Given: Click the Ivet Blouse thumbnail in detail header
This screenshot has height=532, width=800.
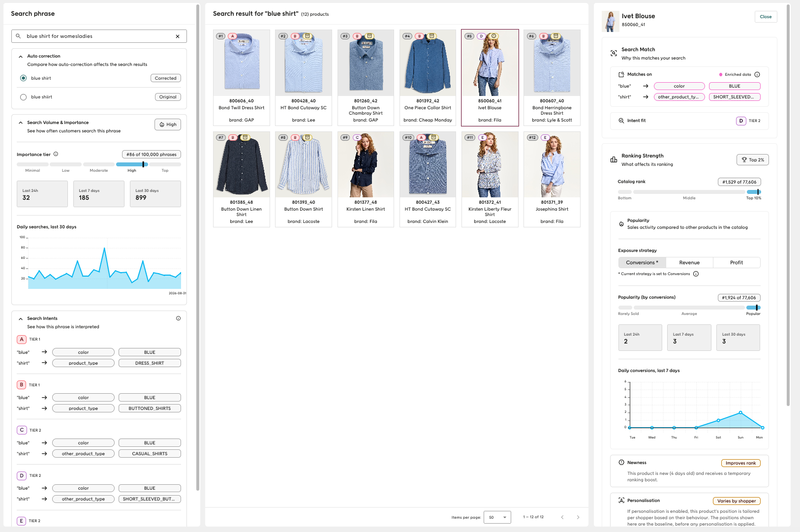Looking at the screenshot, I should click(x=611, y=21).
